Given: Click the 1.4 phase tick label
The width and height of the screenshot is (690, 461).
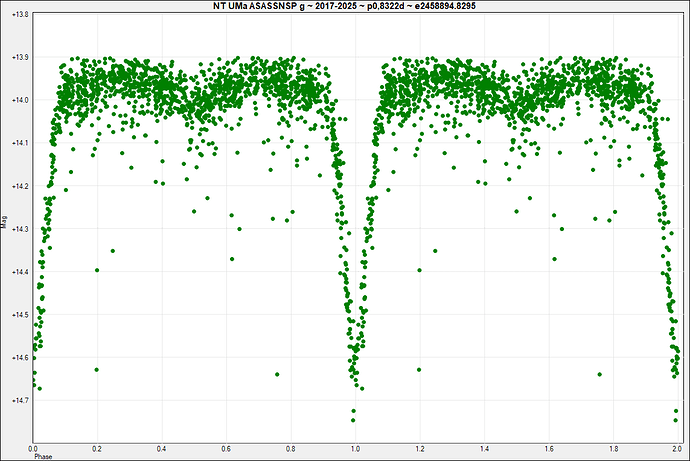Looking at the screenshot, I should 484,449.
